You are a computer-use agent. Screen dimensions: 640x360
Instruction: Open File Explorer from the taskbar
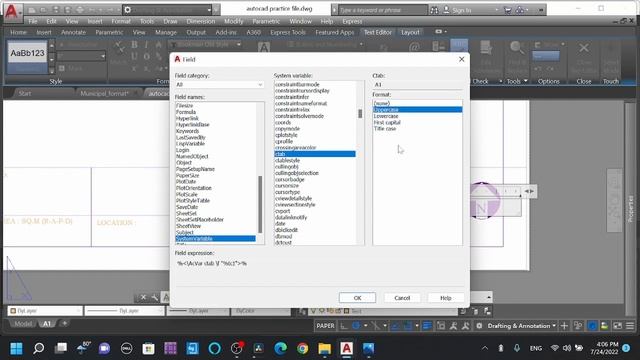pos(324,348)
